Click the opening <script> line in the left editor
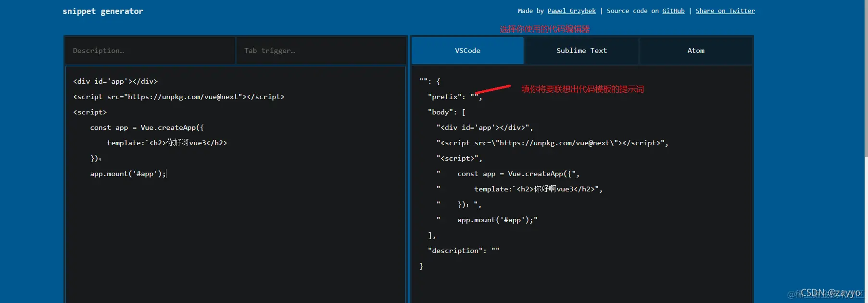This screenshot has width=868, height=303. point(90,112)
